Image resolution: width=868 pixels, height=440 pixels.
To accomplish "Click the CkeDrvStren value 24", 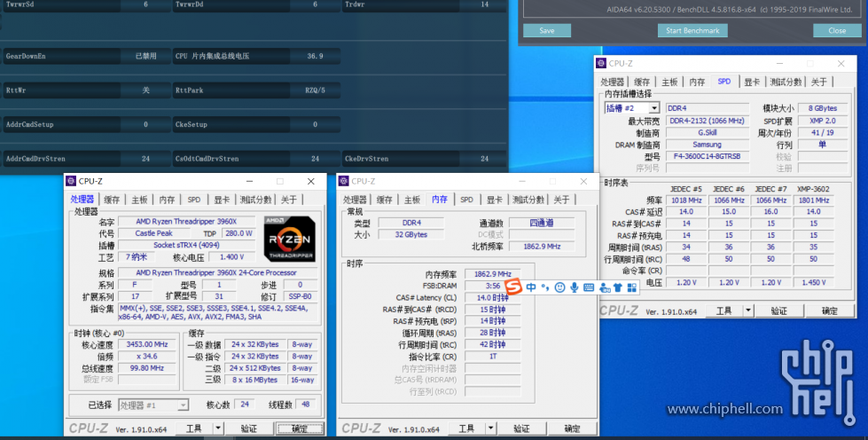I will coord(484,159).
